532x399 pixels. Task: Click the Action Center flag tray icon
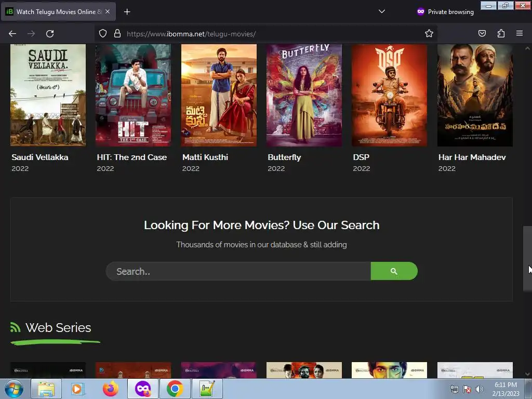tap(467, 389)
